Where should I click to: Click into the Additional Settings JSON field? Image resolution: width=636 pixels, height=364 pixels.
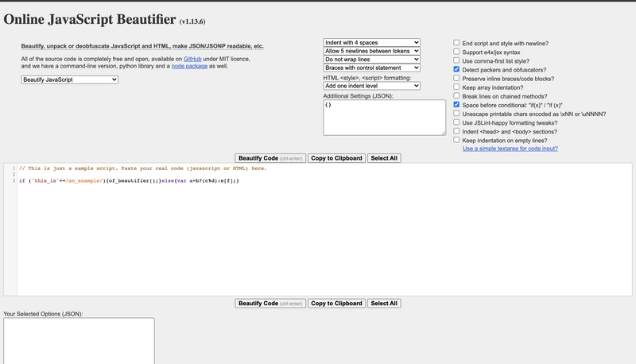384,118
